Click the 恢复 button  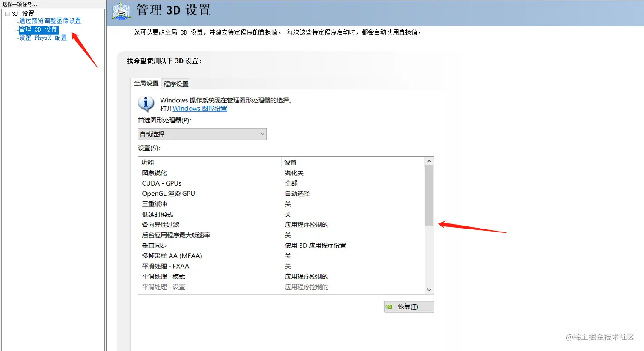click(409, 307)
